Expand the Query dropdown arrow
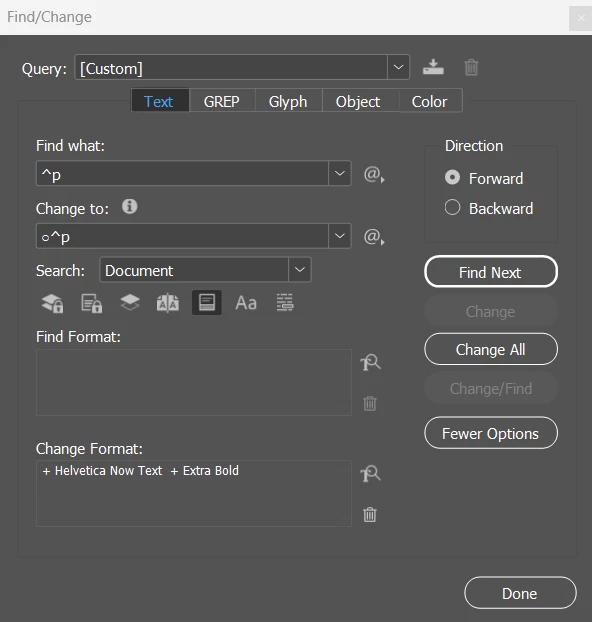Screen dimensions: 592x622 [x=398, y=67]
